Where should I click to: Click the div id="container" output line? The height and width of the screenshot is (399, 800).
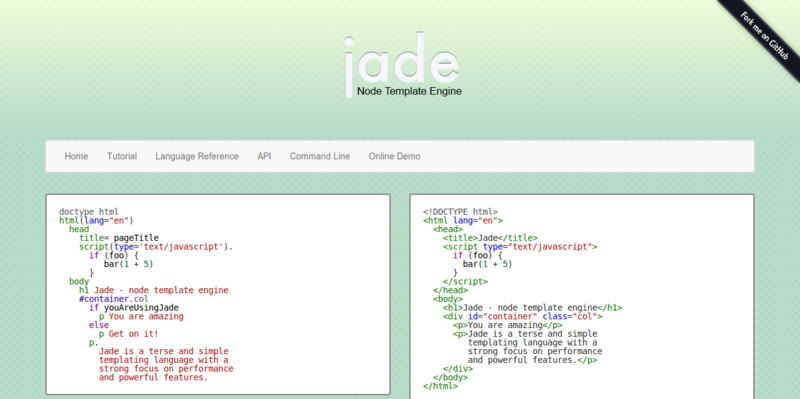tap(522, 316)
